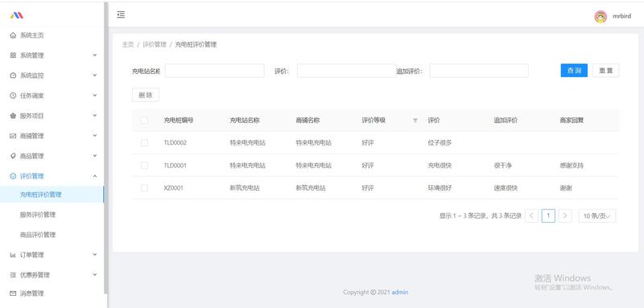Click the 充电桩编号 column header

coord(179,120)
